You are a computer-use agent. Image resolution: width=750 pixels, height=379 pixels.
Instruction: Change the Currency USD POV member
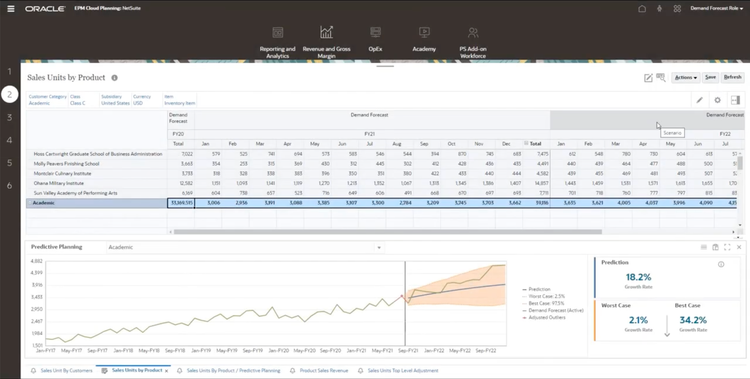[x=142, y=100]
